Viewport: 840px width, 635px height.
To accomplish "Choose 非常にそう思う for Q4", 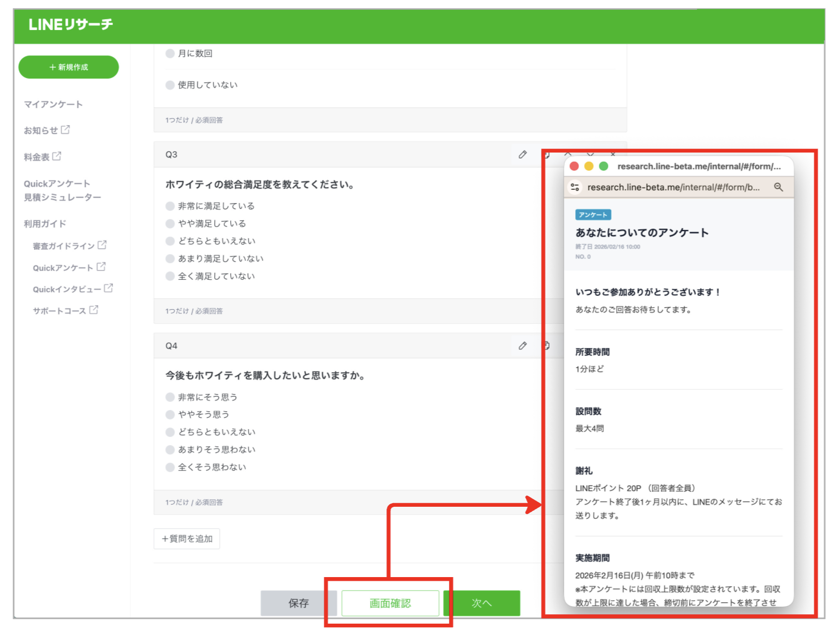I will (x=170, y=397).
